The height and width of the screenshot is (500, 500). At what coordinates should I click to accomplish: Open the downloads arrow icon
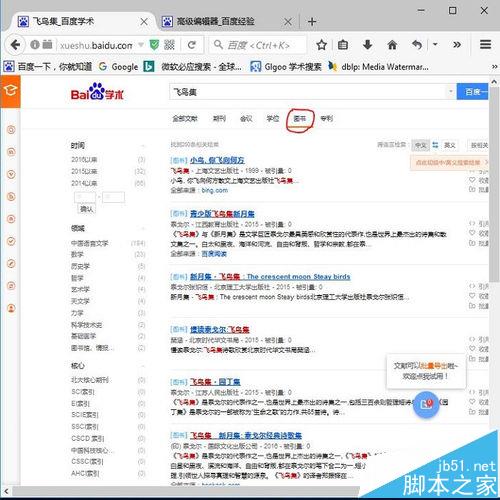tap(367, 45)
